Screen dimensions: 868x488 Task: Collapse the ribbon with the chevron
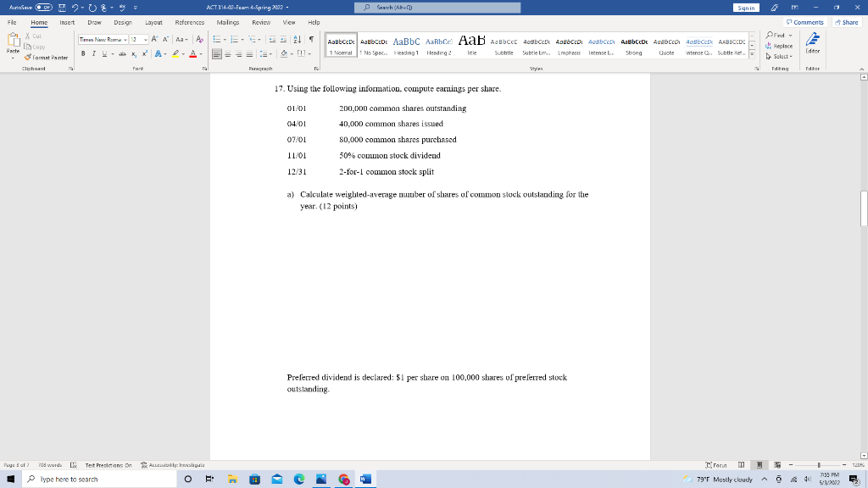coord(861,69)
